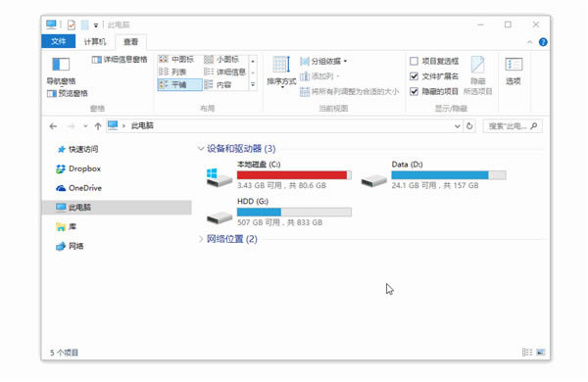Select the Data (D:) drive icon
The image size is (588, 382).
[374, 181]
